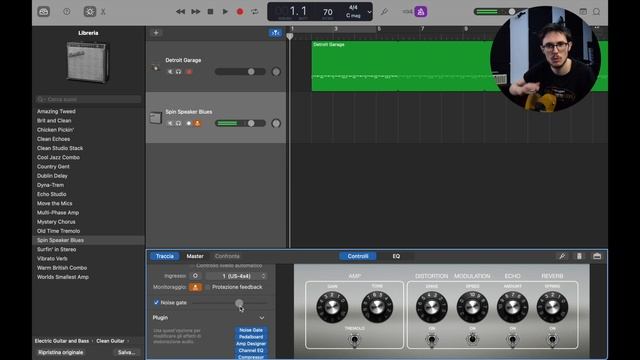This screenshot has width=640, height=360.
Task: Start playback with the Play button
Action: point(225,12)
